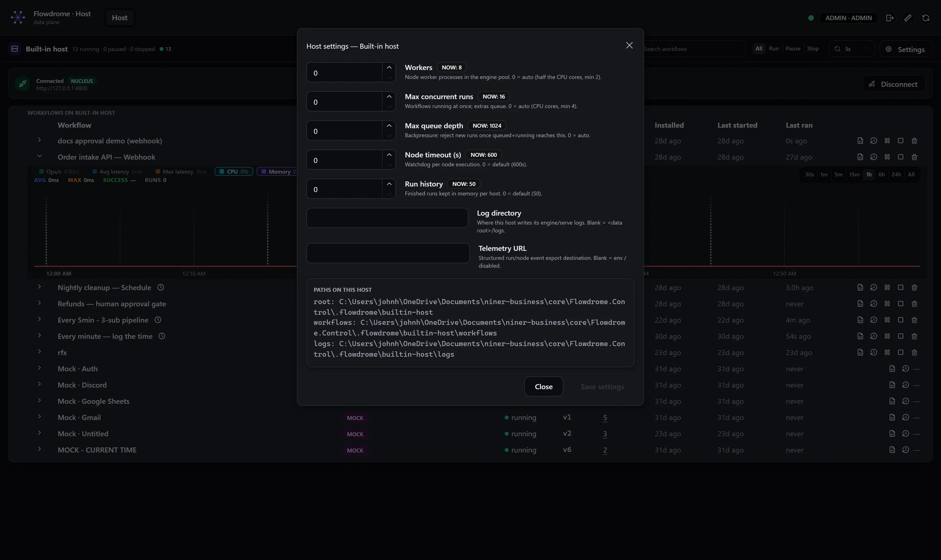
Task: Click the Save settings button
Action: coord(602,386)
